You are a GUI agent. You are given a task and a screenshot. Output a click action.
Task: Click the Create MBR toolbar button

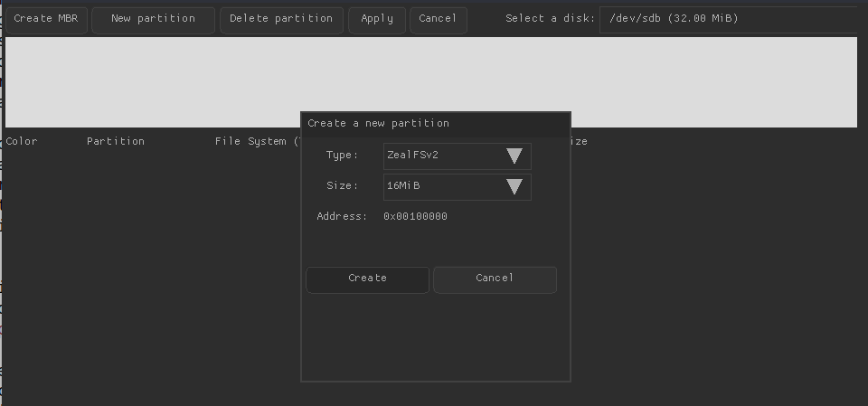click(46, 19)
